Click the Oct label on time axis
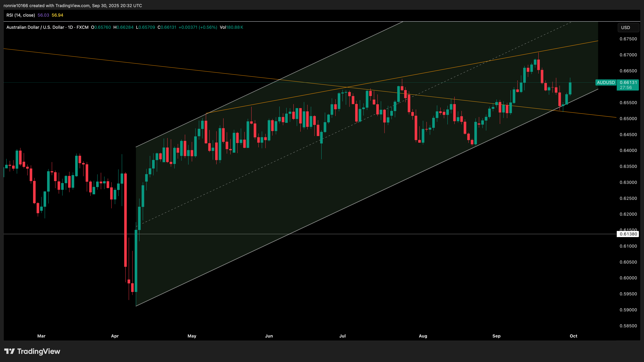The height and width of the screenshot is (362, 644). (573, 336)
